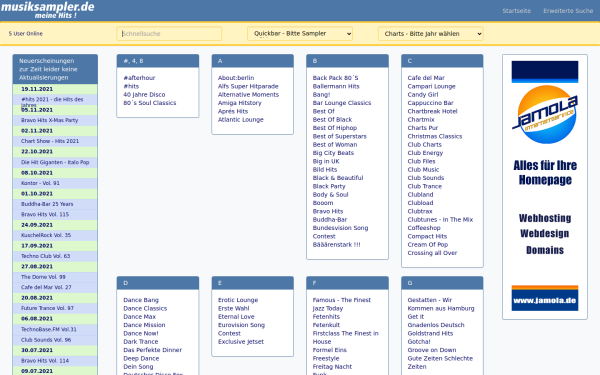Open Dance Mission sampler
This screenshot has width=600, height=375.
point(144,325)
